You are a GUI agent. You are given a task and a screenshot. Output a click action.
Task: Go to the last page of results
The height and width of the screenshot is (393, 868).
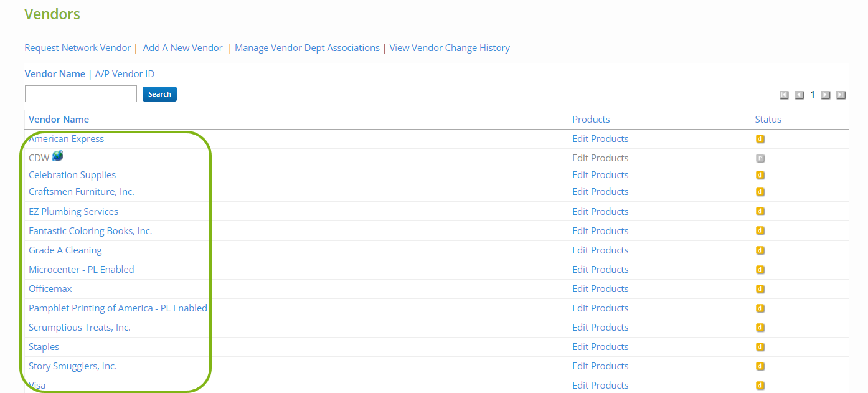[x=841, y=95]
